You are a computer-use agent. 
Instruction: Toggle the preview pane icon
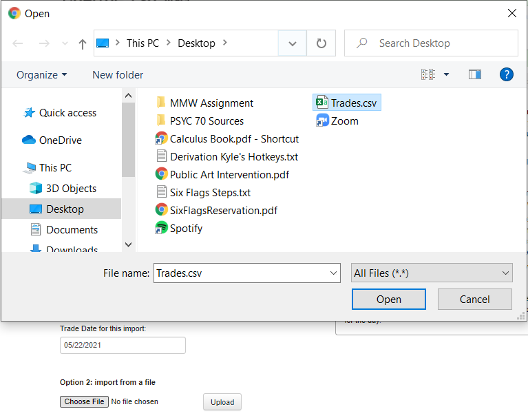(x=474, y=74)
